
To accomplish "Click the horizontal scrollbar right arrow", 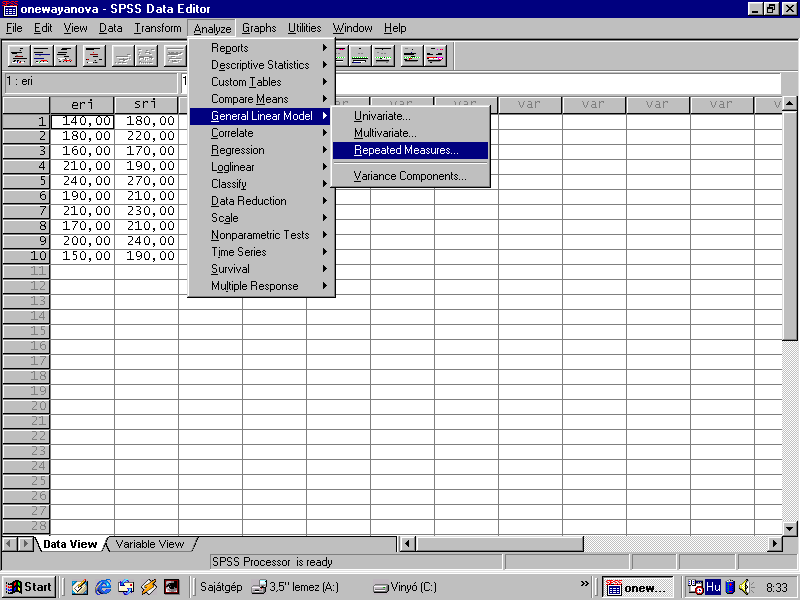I will coord(774,544).
